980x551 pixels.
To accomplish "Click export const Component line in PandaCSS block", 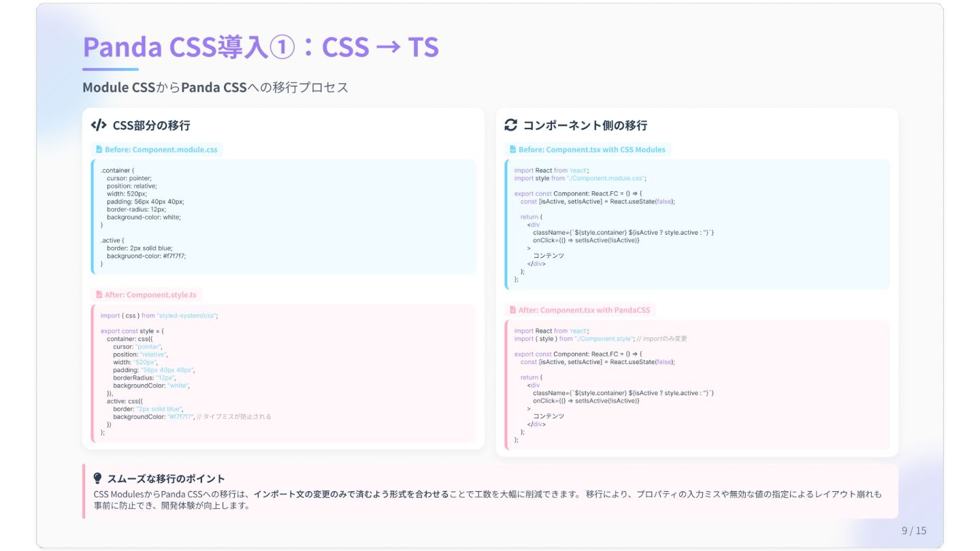I will point(578,354).
